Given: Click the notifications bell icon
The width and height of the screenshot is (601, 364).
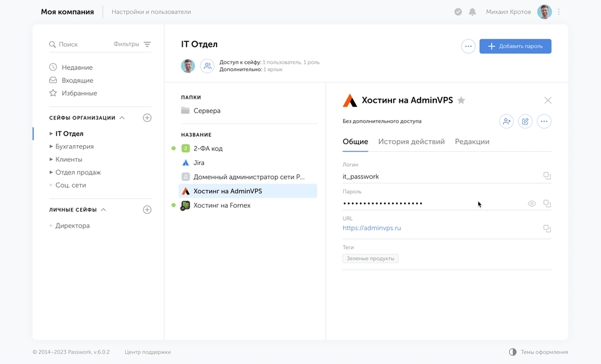Looking at the screenshot, I should 473,12.
